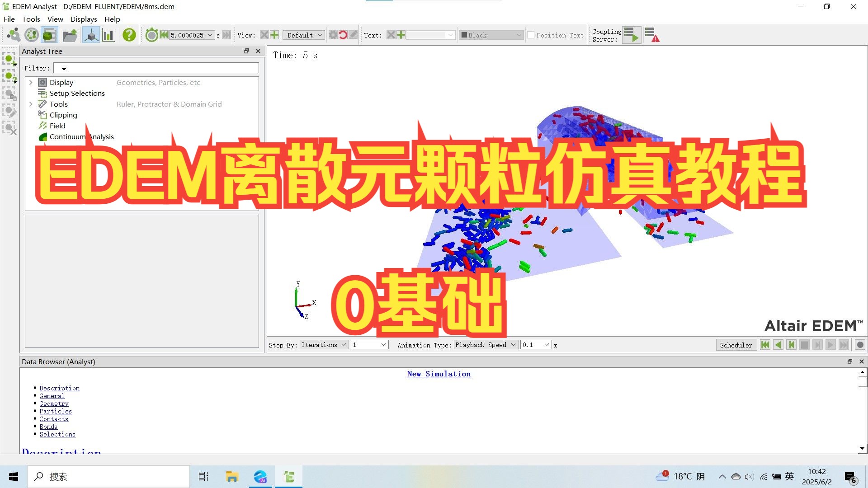Open the Text entry dropdown

tap(450, 35)
